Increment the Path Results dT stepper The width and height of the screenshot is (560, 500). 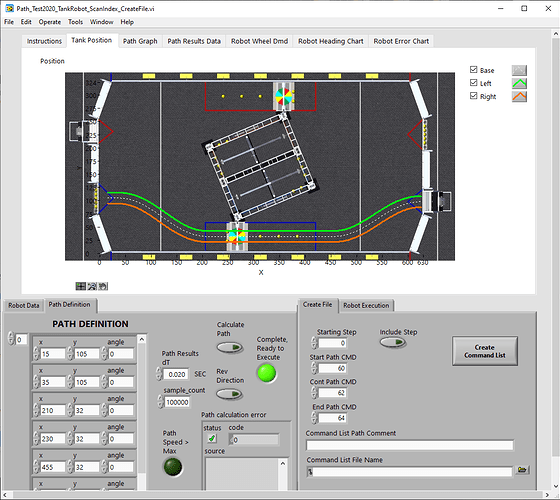(159, 371)
